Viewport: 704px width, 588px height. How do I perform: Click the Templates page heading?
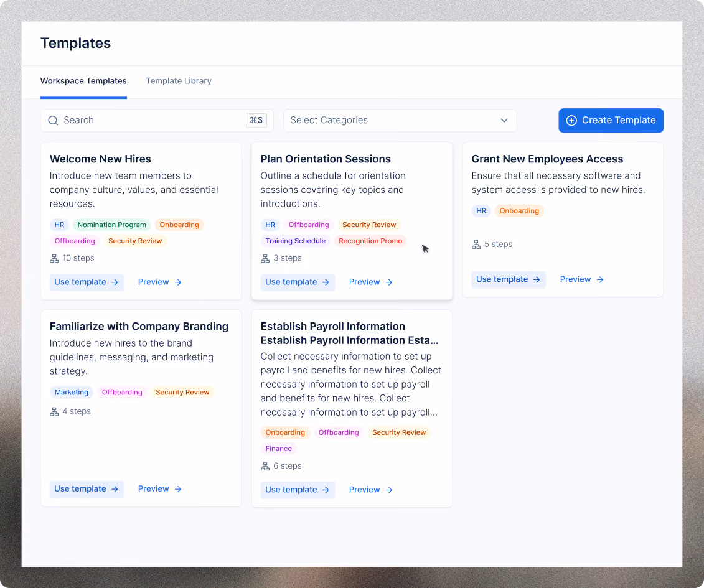75,43
